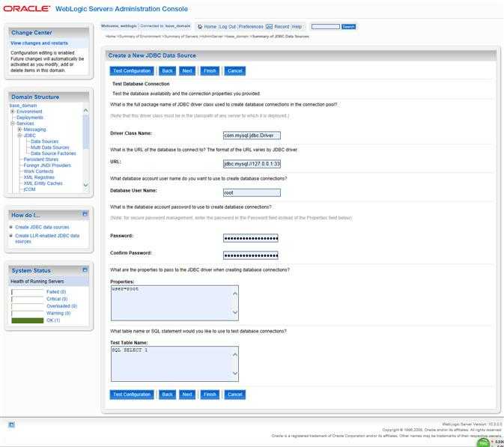Open View changes and restarts link
The width and height of the screenshot is (504, 447).
[39, 43]
